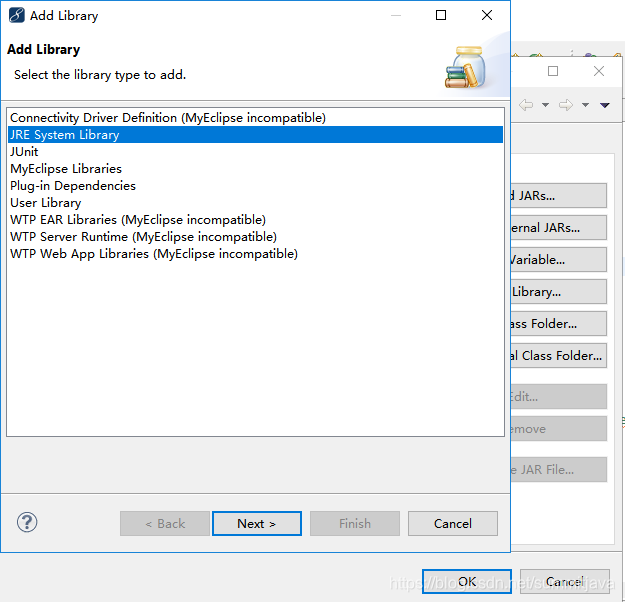Screen dimensions: 625x602
Task: Choose JUnit from library list
Action: pyautogui.click(x=255, y=152)
